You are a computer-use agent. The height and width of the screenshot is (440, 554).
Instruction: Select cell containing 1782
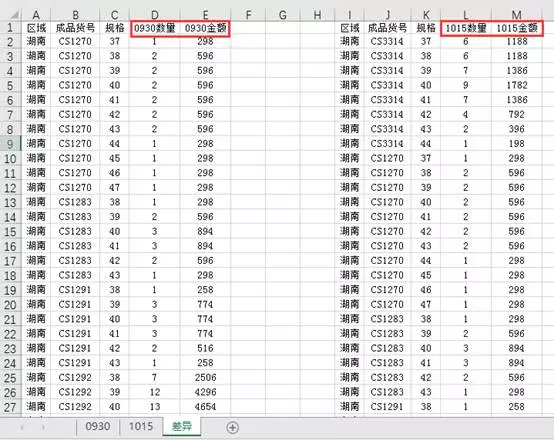click(x=517, y=85)
